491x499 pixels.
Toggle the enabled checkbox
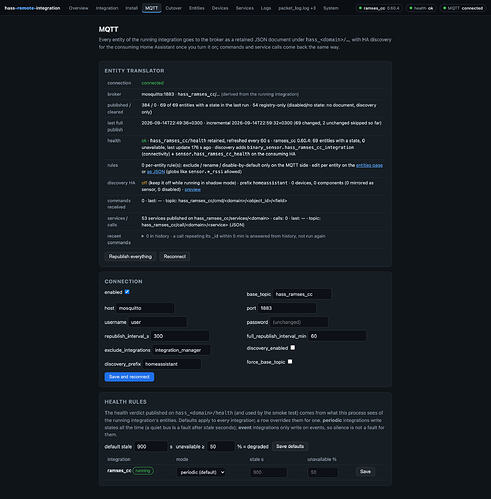tap(127, 292)
